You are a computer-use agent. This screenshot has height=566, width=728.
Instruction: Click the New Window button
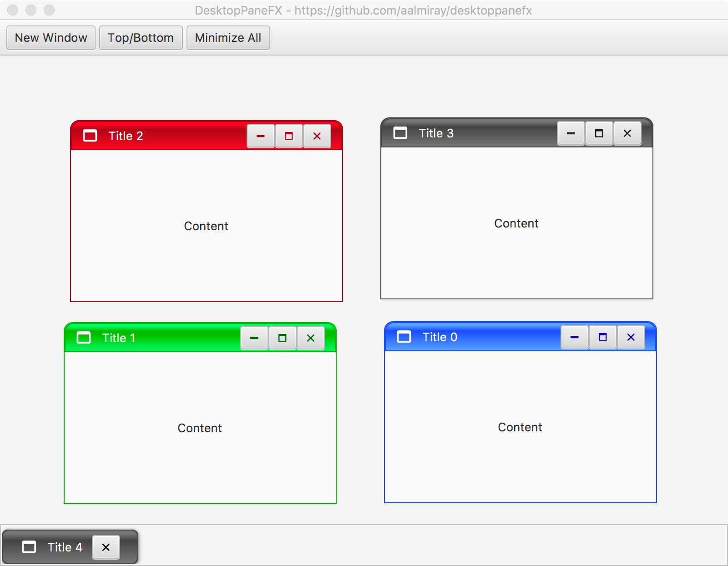[51, 38]
